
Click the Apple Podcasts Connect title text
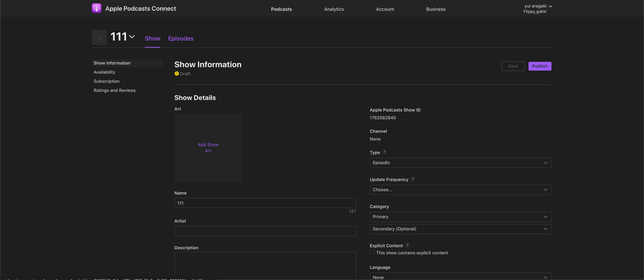coord(140,9)
